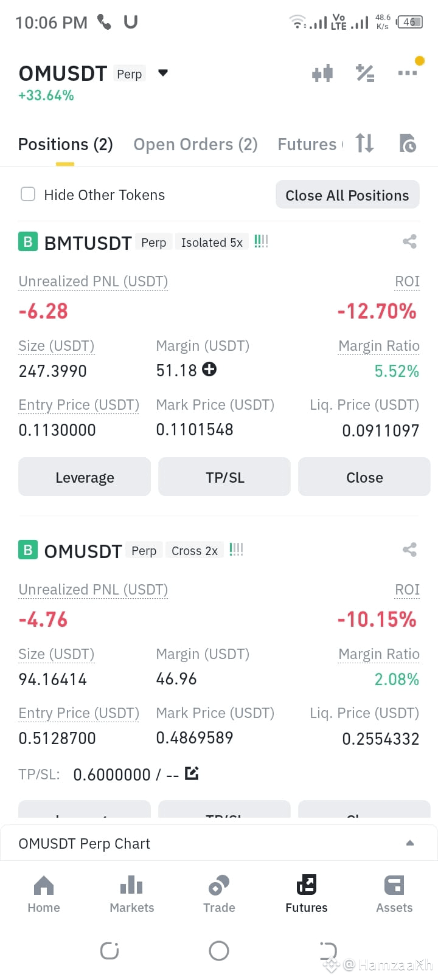Image resolution: width=438 pixels, height=980 pixels.
Task: Open the three-dot more options menu
Action: (408, 73)
